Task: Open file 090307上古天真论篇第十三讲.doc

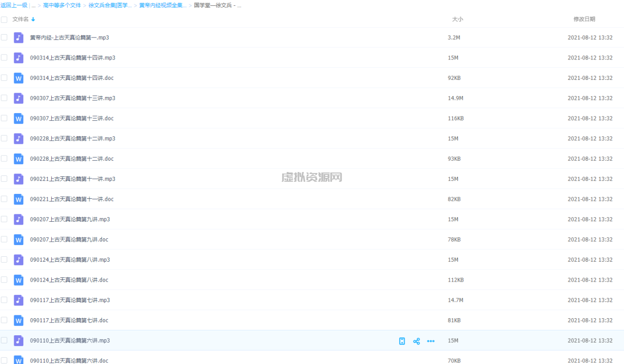Action: click(72, 118)
